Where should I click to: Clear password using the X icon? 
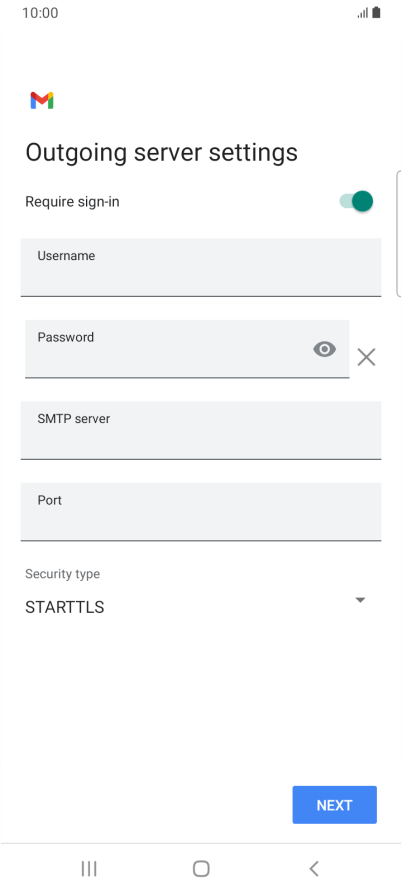pos(366,357)
